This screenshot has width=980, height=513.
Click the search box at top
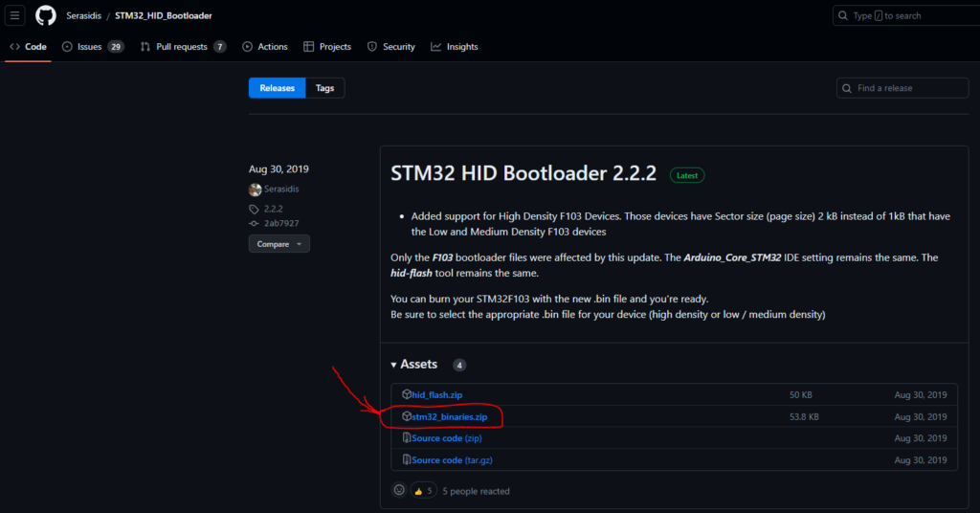point(906,15)
